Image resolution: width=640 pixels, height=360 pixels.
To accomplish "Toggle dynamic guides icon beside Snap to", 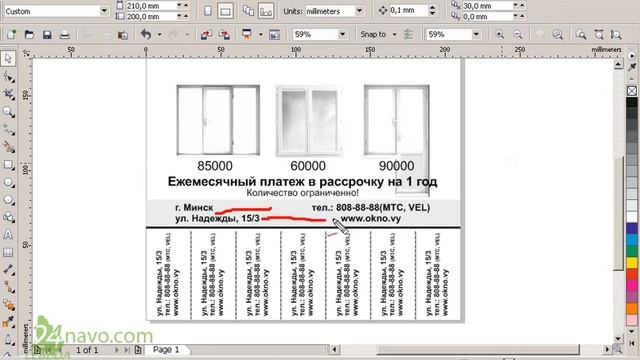I will pos(408,35).
